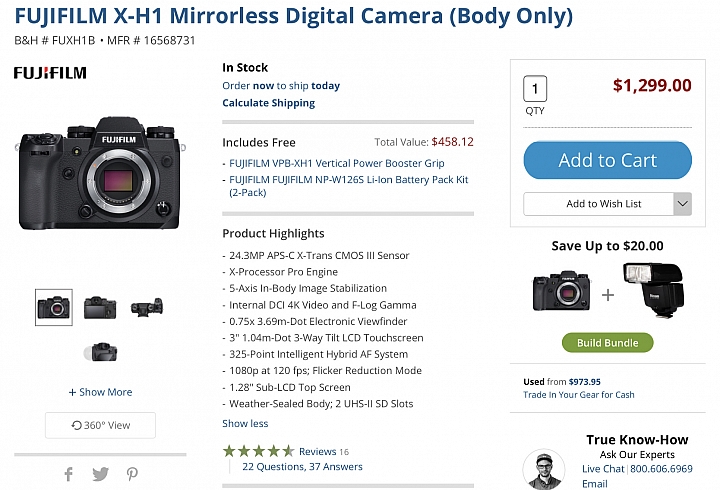Share product on Facebook icon
This screenshot has width=720, height=490.
coord(68,474)
